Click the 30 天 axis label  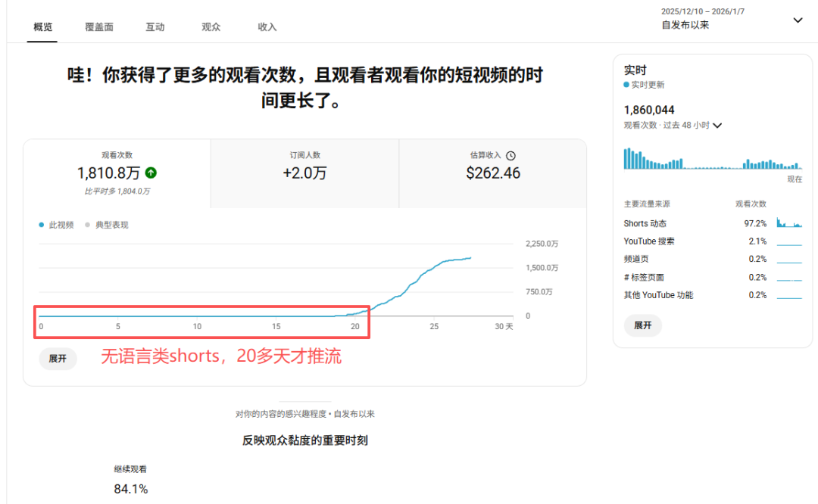[504, 326]
